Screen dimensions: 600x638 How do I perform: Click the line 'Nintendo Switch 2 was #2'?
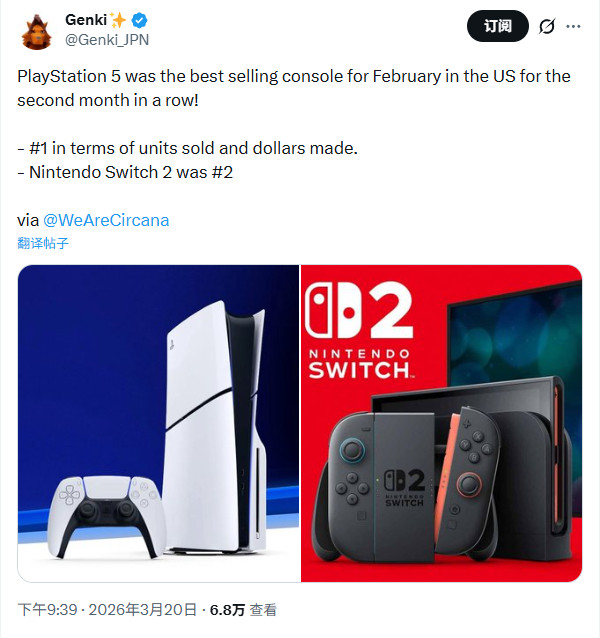click(x=125, y=172)
